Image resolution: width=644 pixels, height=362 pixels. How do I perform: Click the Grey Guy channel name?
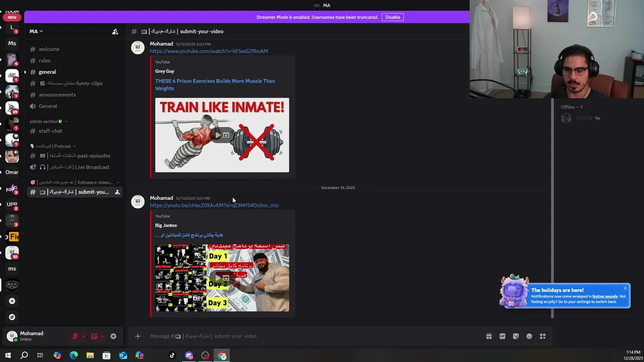(x=165, y=71)
